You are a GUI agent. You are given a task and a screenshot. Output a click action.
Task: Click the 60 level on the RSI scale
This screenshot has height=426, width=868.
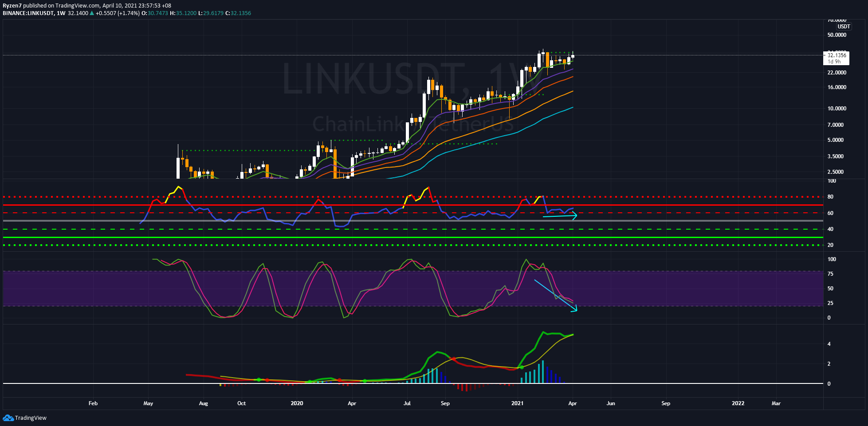coord(830,213)
